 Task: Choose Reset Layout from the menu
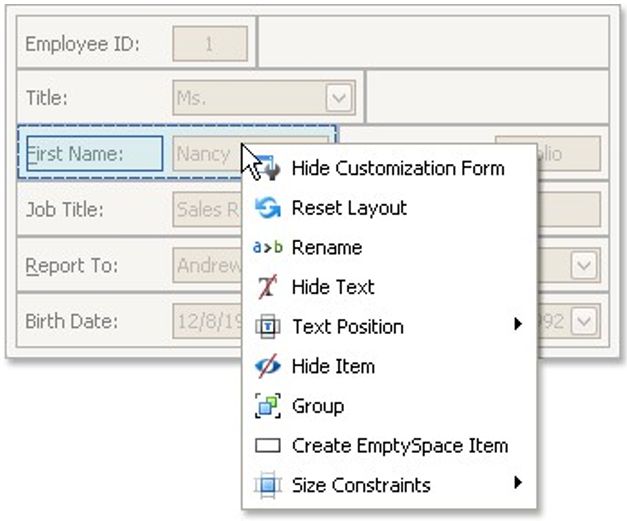[x=348, y=208]
